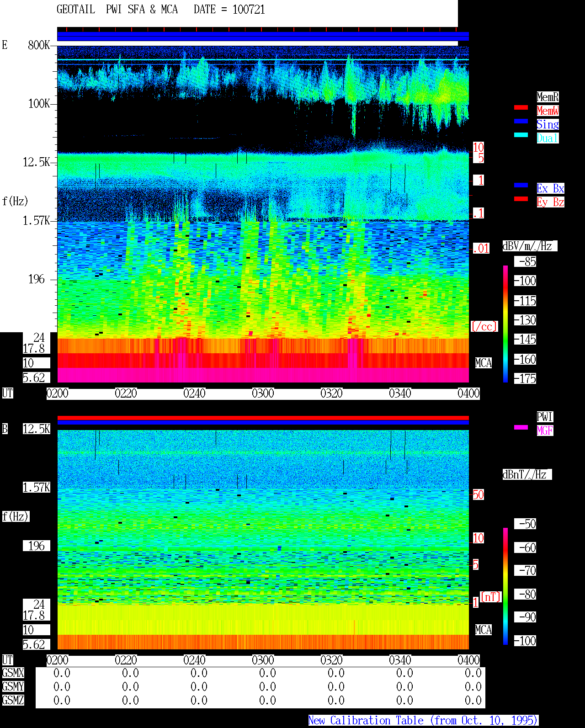The height and width of the screenshot is (728, 585).
Task: Click the -175 color scale value
Action: click(525, 378)
